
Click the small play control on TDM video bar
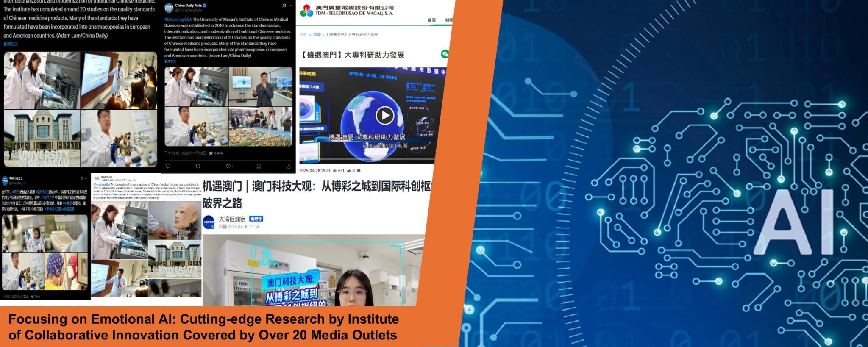tap(306, 158)
